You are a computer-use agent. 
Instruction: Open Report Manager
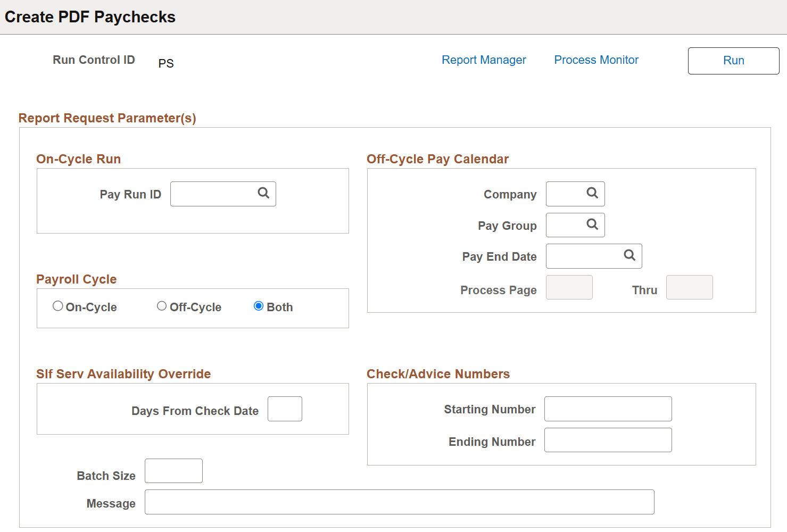point(484,60)
